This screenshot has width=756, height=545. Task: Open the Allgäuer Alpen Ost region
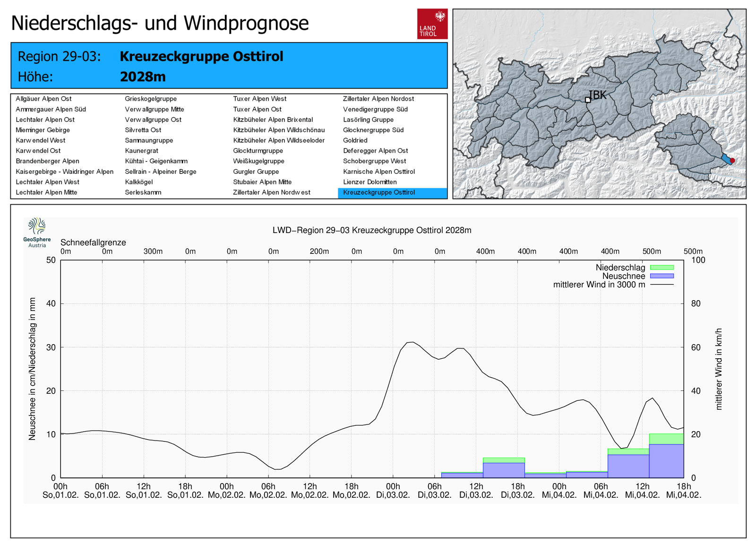pos(43,99)
